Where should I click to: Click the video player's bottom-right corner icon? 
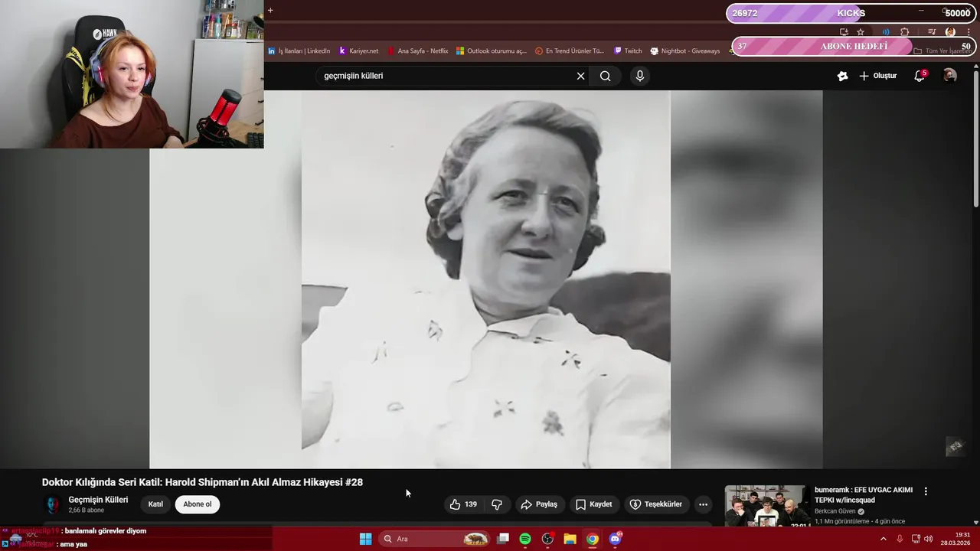(955, 446)
